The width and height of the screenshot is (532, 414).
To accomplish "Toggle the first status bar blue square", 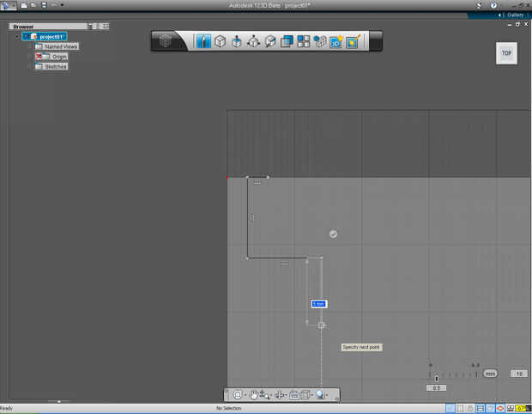I will pos(450,408).
